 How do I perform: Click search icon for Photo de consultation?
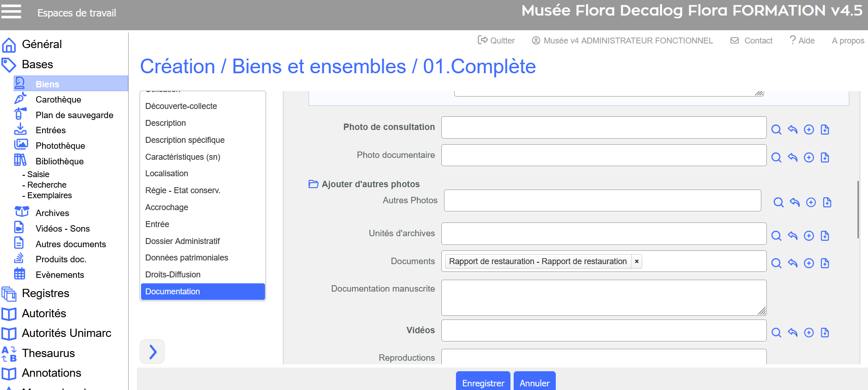tap(776, 130)
